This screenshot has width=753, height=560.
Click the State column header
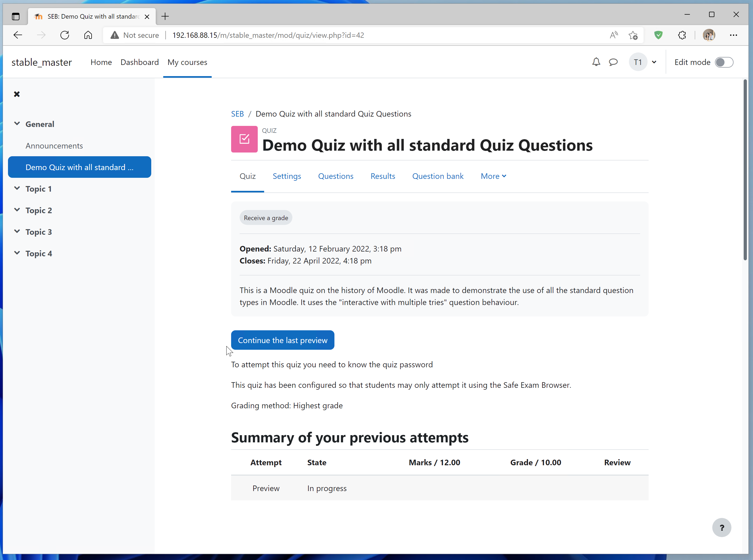(317, 462)
